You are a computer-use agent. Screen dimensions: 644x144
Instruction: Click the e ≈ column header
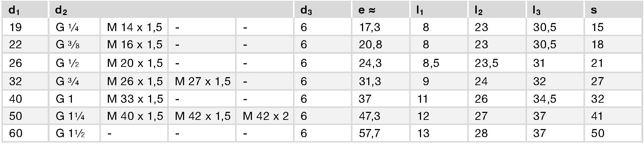(381, 10)
